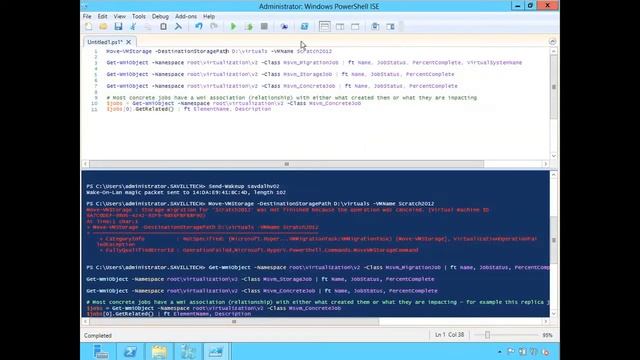Cut selection using scissors icon

tap(133, 27)
